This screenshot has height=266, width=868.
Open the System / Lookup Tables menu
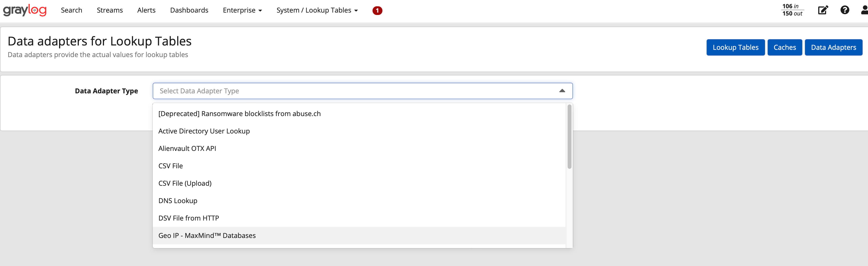tap(317, 10)
